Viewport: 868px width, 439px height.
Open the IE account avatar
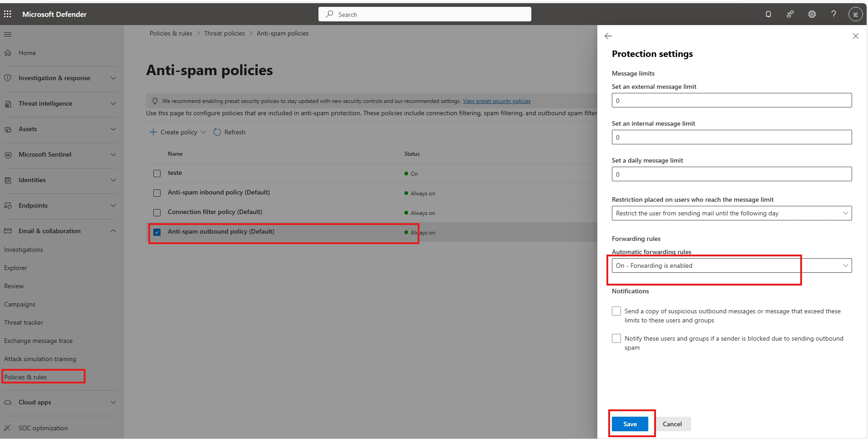pyautogui.click(x=855, y=14)
